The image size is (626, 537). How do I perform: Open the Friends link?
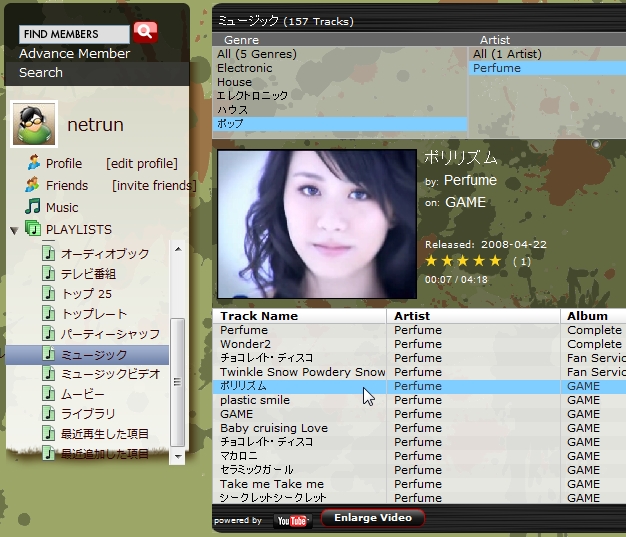[x=67, y=185]
